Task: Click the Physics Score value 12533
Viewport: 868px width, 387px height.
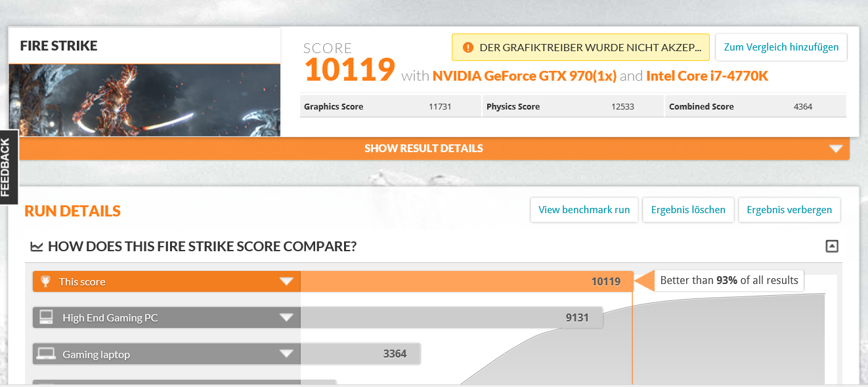Action: click(622, 106)
